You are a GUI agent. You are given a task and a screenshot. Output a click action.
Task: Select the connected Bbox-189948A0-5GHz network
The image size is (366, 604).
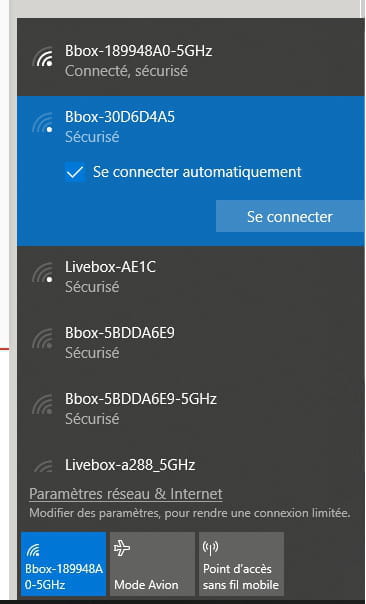click(191, 60)
